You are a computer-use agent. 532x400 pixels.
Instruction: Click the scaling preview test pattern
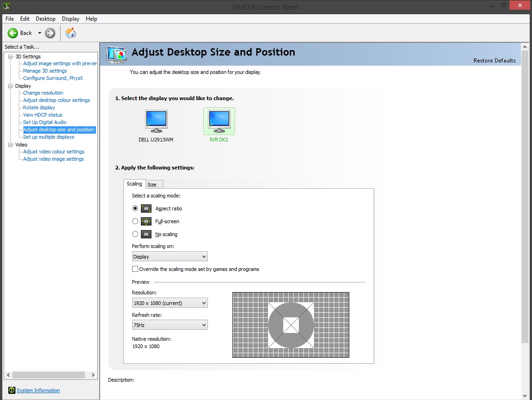pyautogui.click(x=291, y=325)
